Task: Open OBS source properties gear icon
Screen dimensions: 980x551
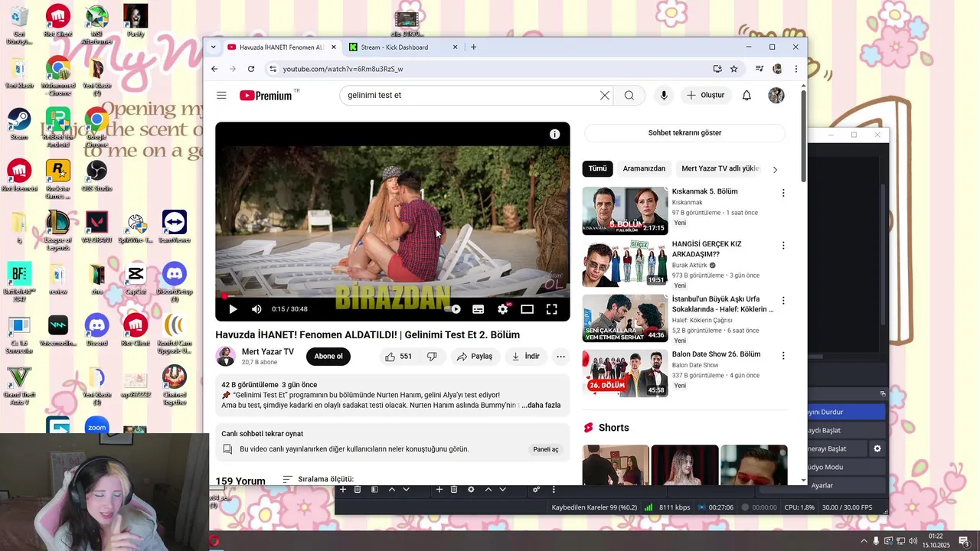Action: (x=471, y=489)
